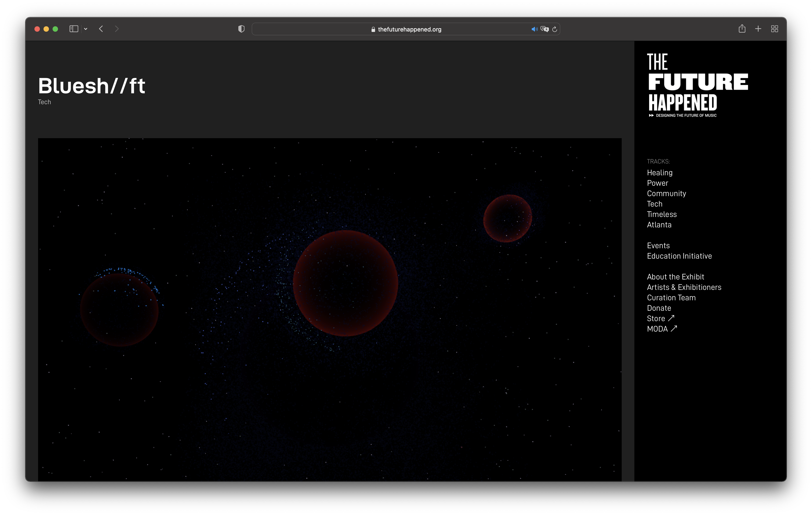Click the translate page icon
Image resolution: width=812 pixels, height=515 pixels.
[544, 29]
